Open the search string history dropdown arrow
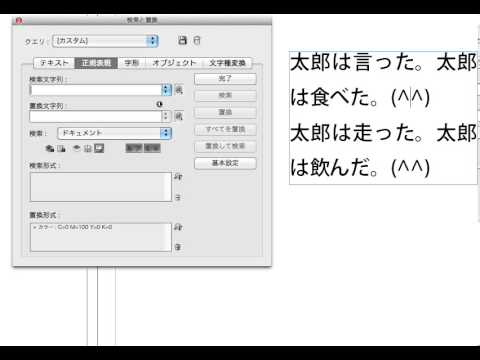Viewport: 480px width, 360px height. (166, 90)
